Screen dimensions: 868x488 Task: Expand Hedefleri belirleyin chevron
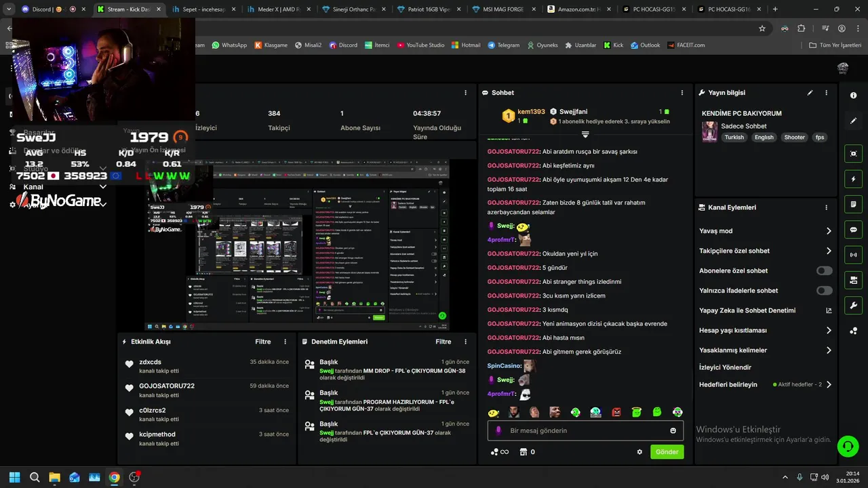tap(829, 384)
